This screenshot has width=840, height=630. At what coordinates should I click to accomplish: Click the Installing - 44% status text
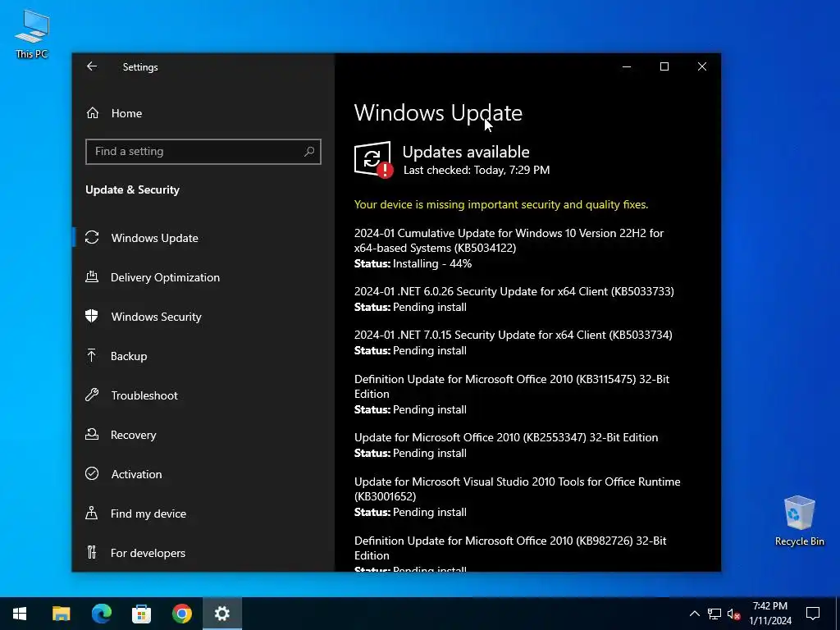pos(432,263)
